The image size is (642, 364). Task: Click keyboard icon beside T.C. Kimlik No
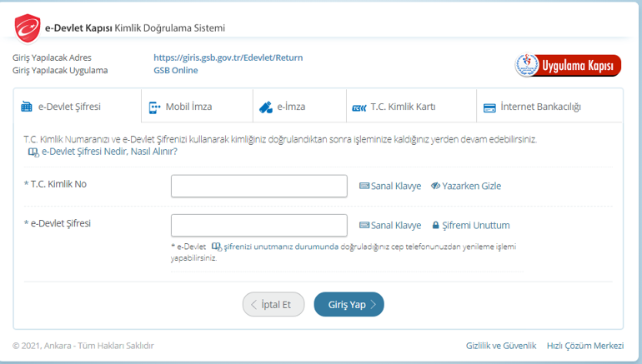click(x=364, y=186)
